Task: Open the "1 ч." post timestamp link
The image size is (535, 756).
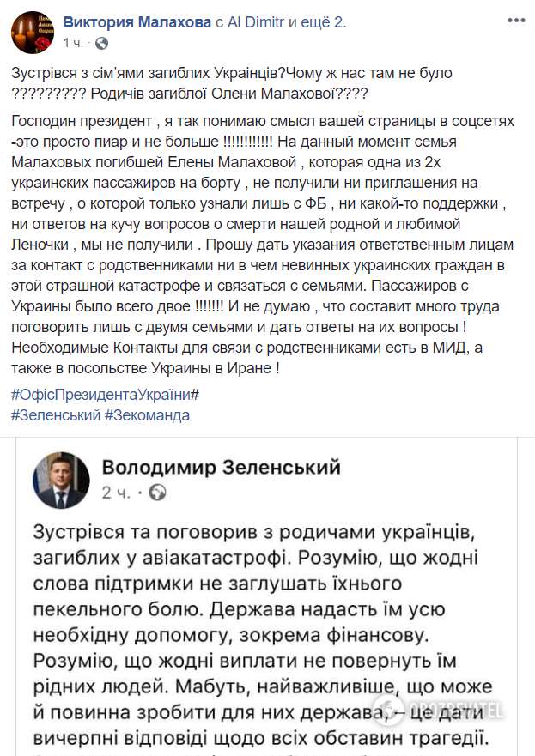Action: click(76, 43)
